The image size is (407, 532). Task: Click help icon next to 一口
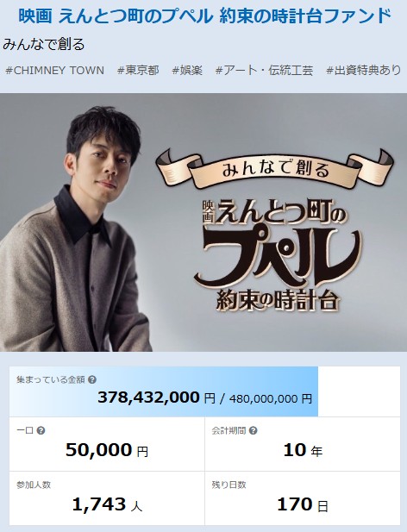point(41,431)
